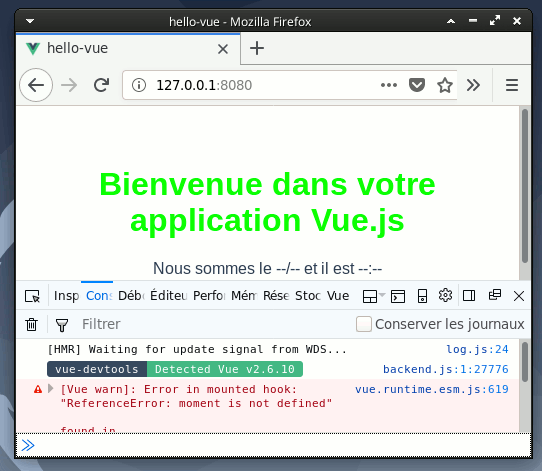The image size is (542, 471).
Task: Activate the element picker tool
Action: [32, 296]
